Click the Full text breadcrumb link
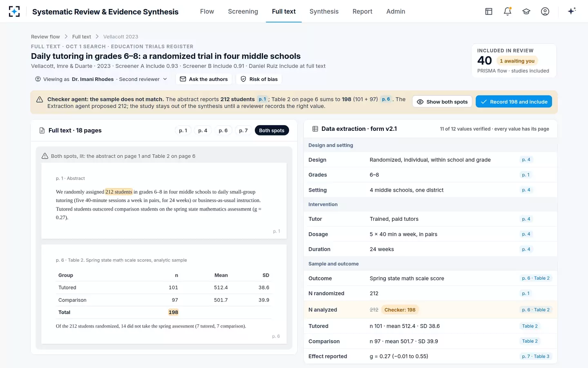This screenshot has height=368, width=588. click(x=82, y=37)
